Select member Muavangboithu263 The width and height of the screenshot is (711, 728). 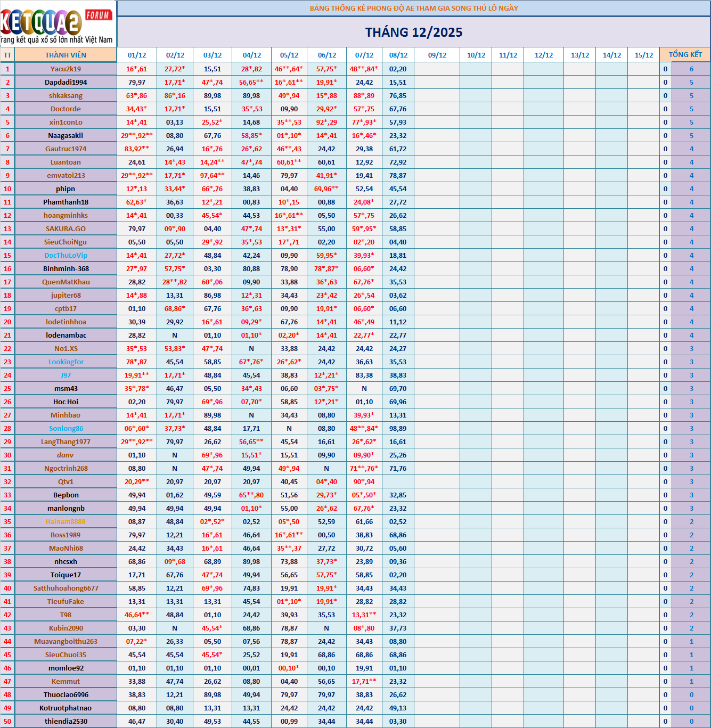pos(66,641)
